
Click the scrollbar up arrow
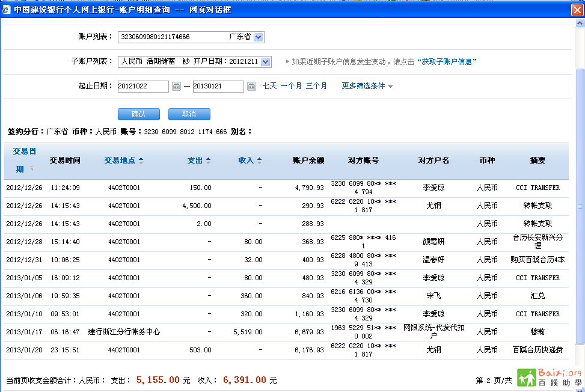click(580, 23)
